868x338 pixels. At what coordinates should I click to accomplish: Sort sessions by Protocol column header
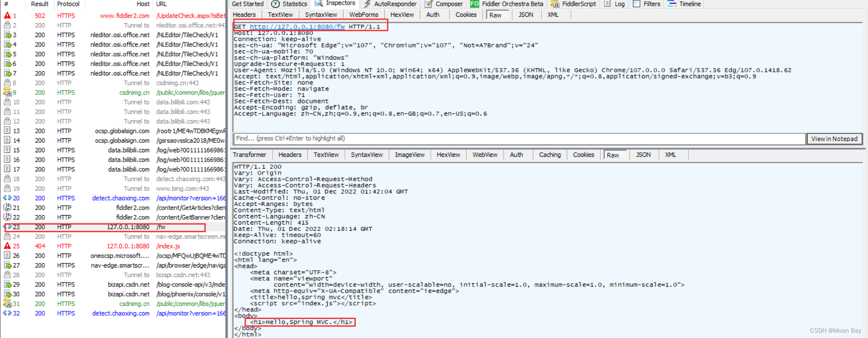tap(68, 4)
